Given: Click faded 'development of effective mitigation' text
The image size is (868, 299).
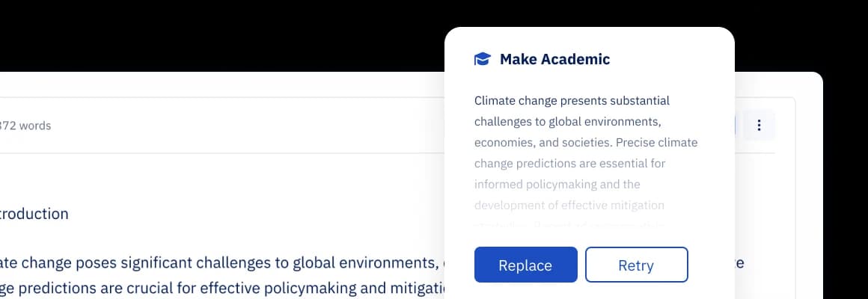Looking at the screenshot, I should [x=569, y=205].
